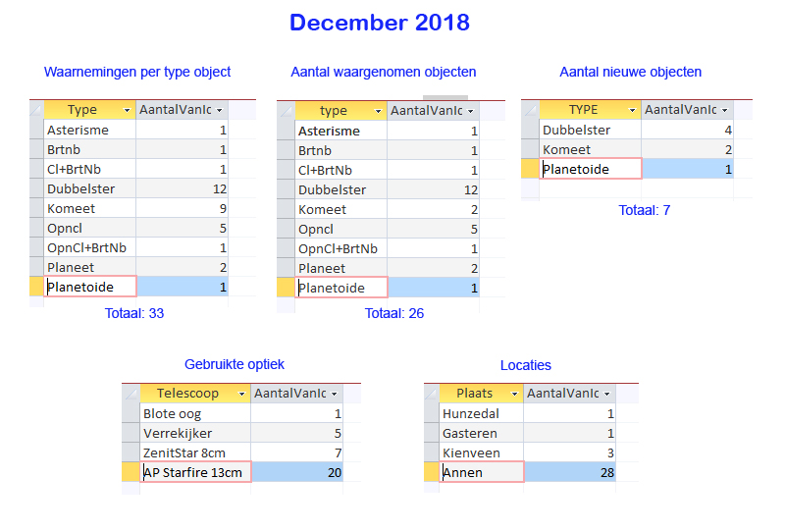785x532 pixels.
Task: Click row selector of Annen row
Action: tap(432, 472)
